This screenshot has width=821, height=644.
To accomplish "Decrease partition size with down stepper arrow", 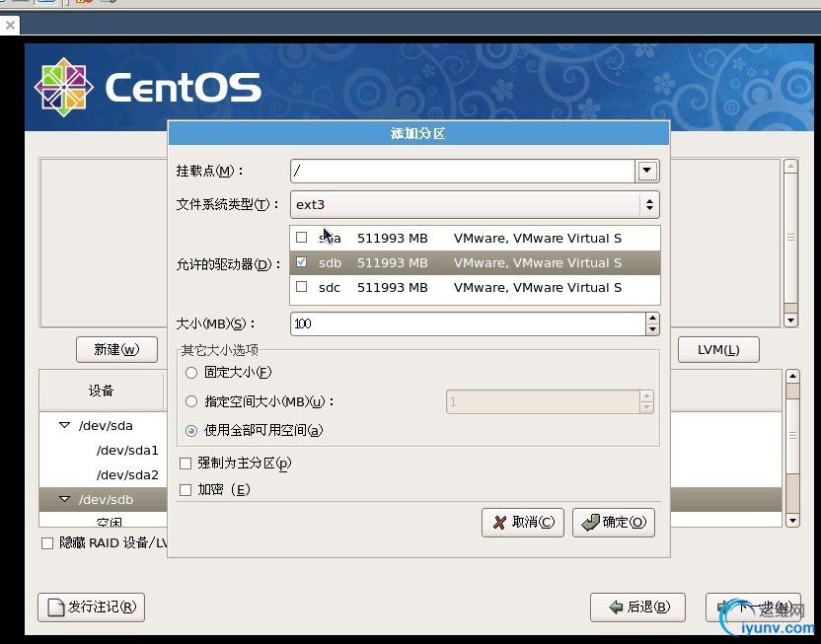I will point(652,329).
